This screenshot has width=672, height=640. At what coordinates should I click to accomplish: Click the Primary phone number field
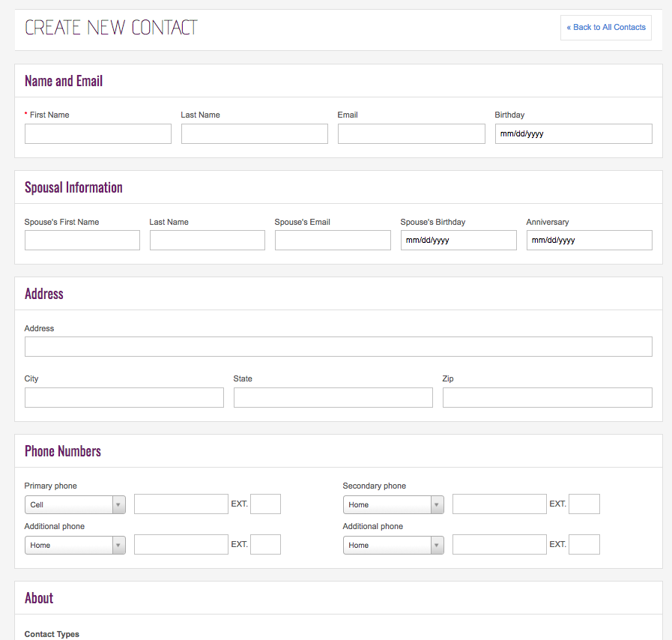(x=181, y=504)
